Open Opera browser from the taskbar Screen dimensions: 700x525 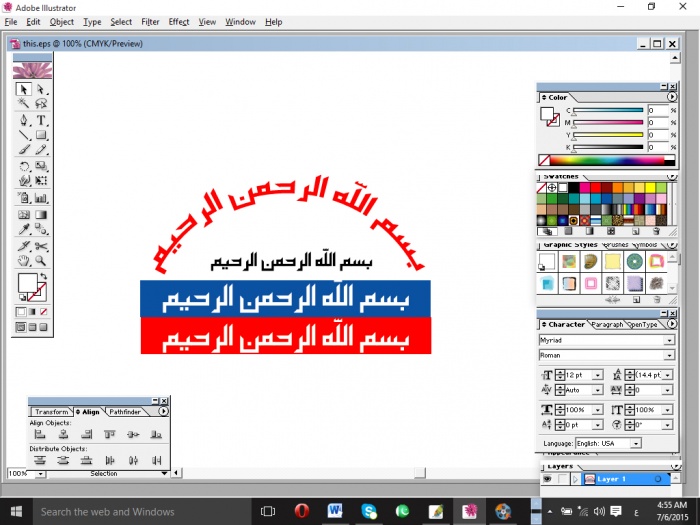pyautogui.click(x=302, y=511)
